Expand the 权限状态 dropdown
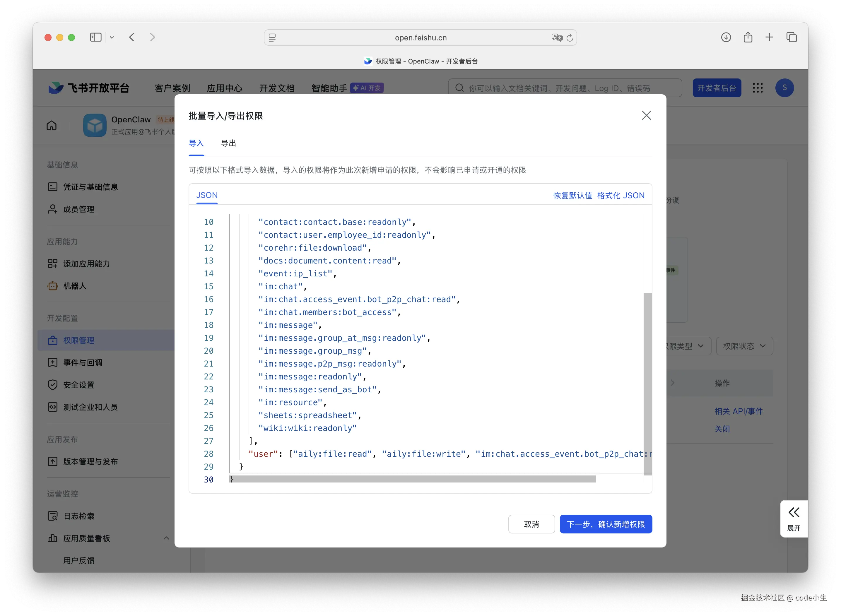Viewport: 841px width, 616px height. coord(744,346)
